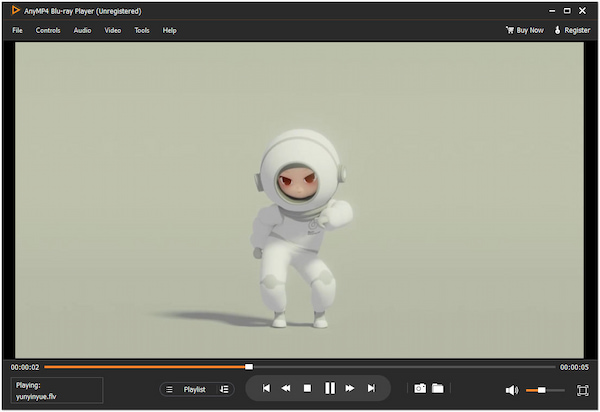
Task: Open the Controls menu
Action: [x=48, y=30]
